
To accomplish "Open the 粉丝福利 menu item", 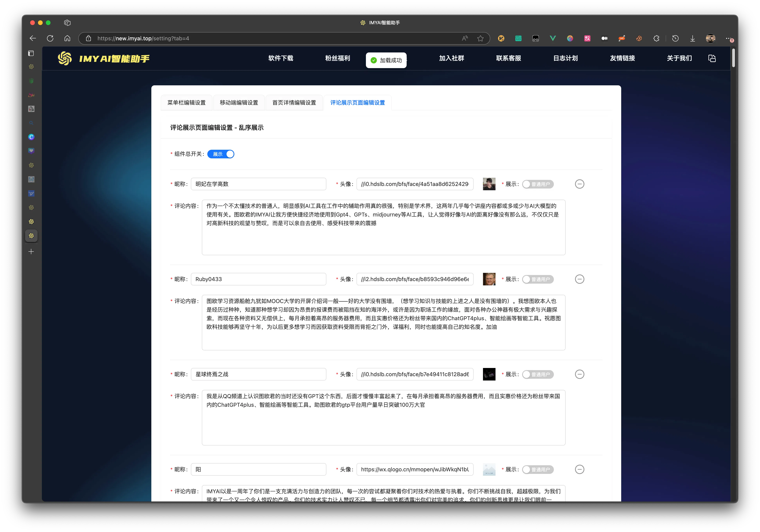I will pyautogui.click(x=338, y=58).
